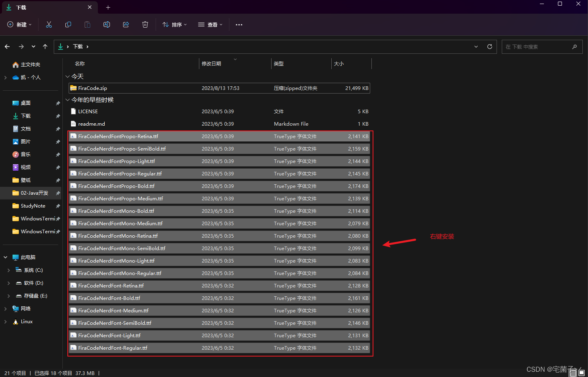This screenshot has width=588, height=377.
Task: Collapse the 此电脑 tree node
Action: click(6, 257)
